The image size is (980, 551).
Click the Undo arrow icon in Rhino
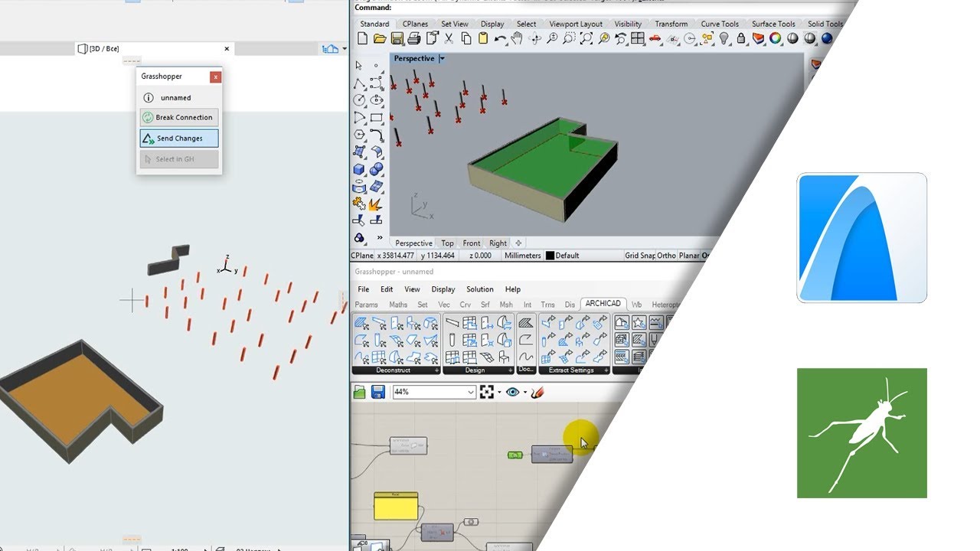click(500, 38)
